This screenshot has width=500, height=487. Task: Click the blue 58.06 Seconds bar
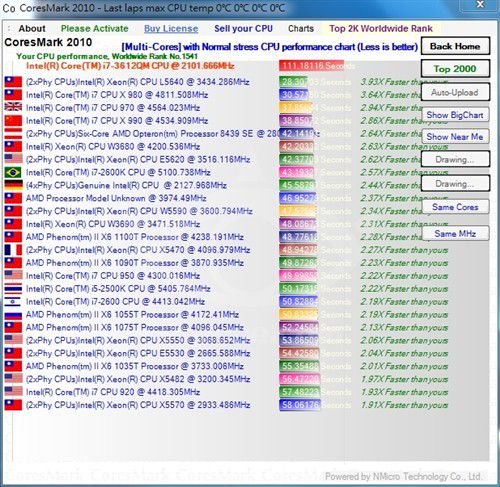pyautogui.click(x=300, y=405)
